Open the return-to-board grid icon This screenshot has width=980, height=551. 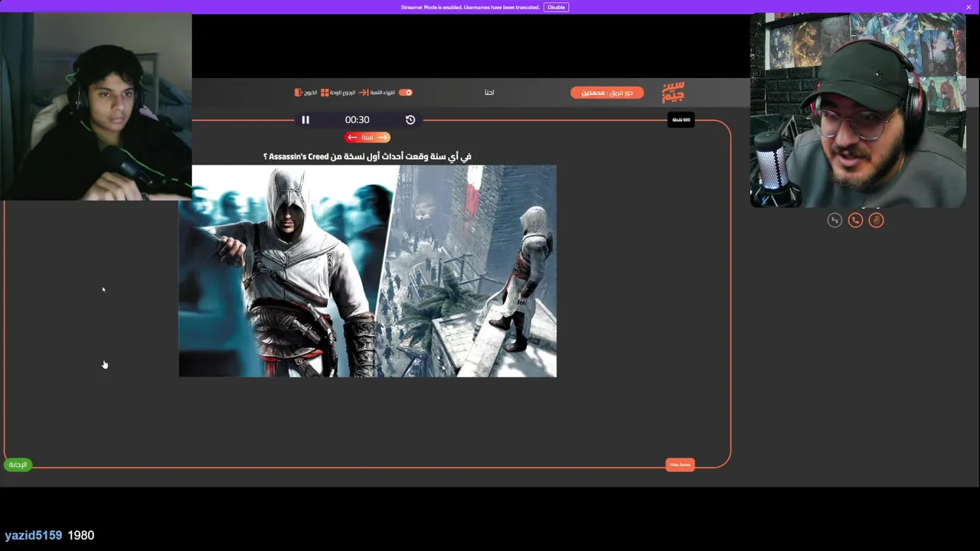tap(325, 93)
